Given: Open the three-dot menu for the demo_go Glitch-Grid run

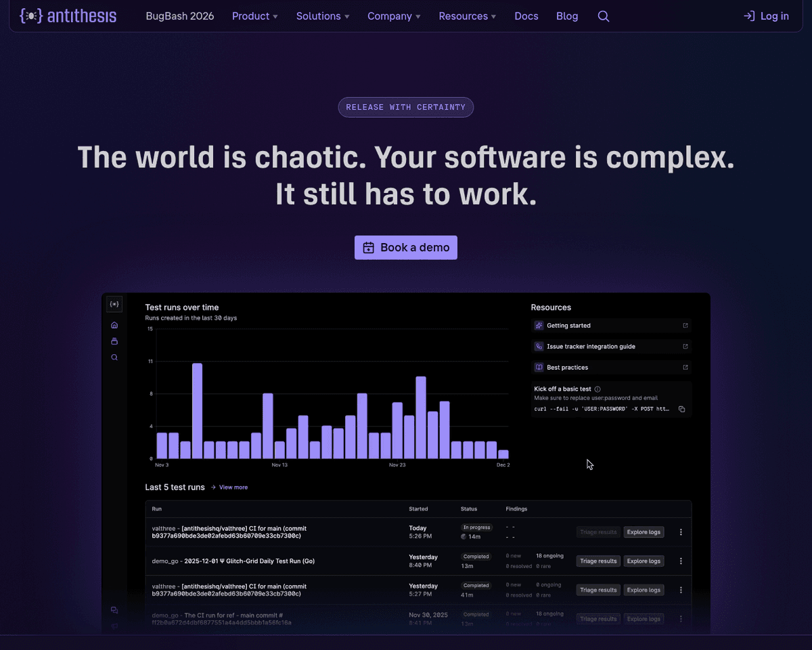Looking at the screenshot, I should click(681, 561).
